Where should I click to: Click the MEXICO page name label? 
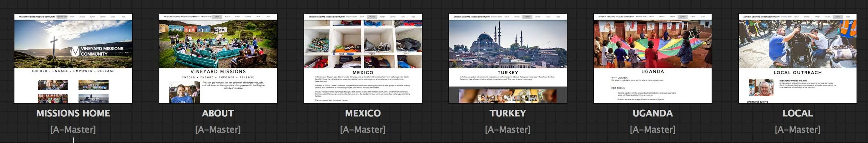coord(363,113)
